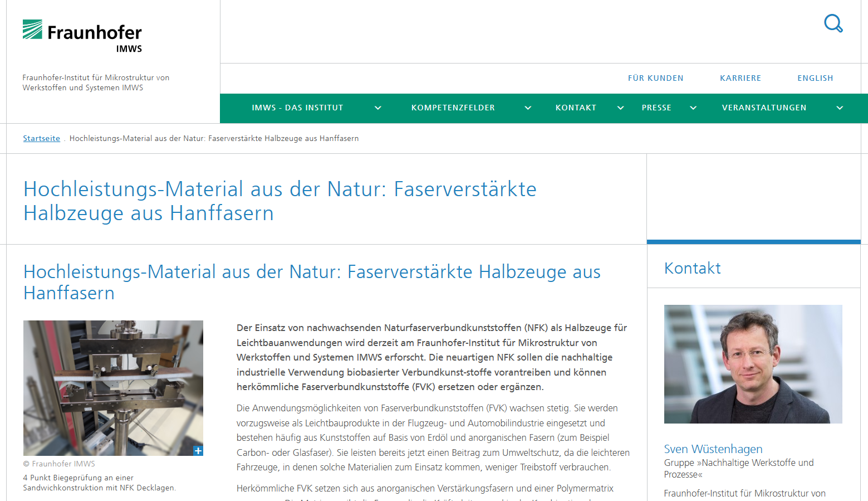Open the Karriere link
868x501 pixels.
click(x=741, y=79)
